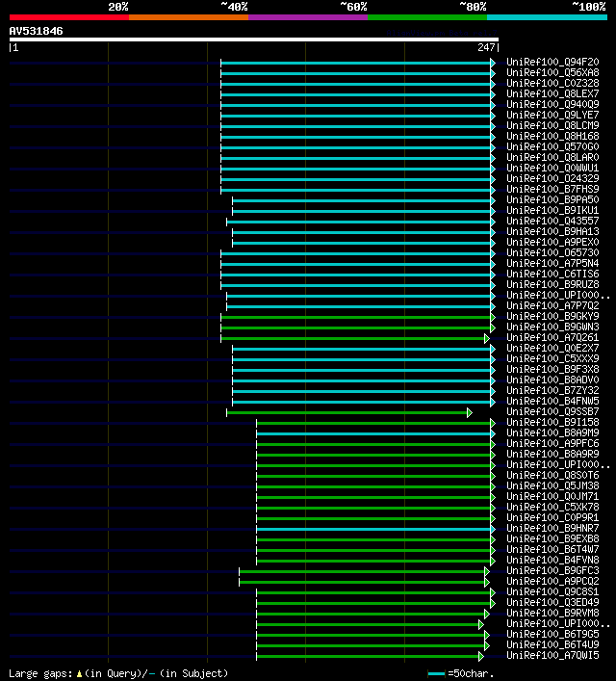Click the arrowhead ending the UniRef100_B9I158 alignment

[493, 424]
